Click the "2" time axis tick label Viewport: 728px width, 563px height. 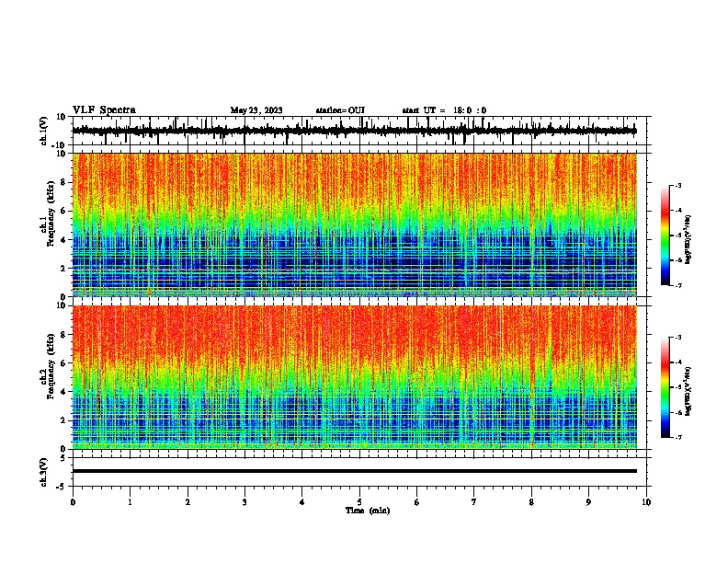tap(188, 502)
